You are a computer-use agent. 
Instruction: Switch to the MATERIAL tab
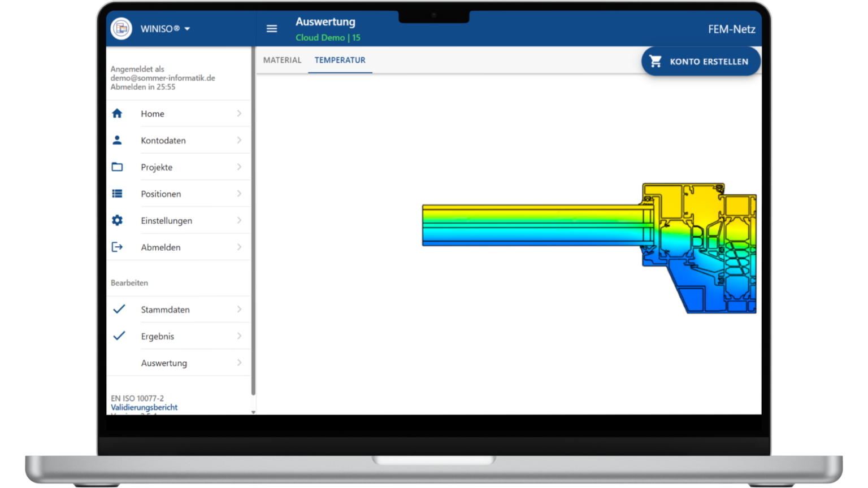click(282, 60)
